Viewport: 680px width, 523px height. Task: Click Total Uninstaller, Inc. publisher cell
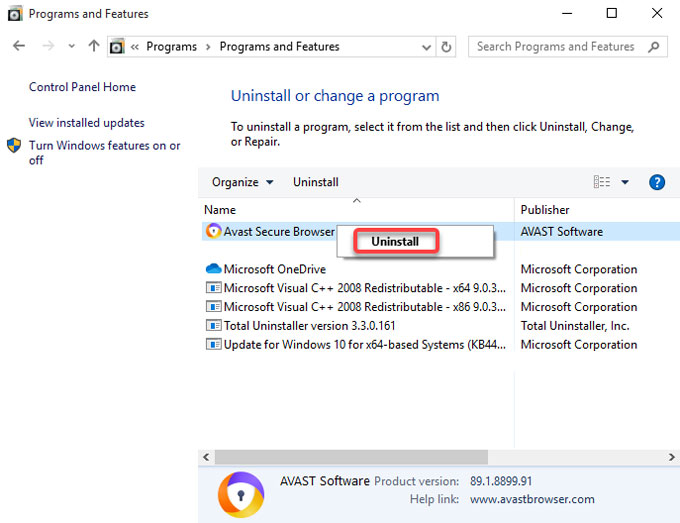pyautogui.click(x=575, y=326)
